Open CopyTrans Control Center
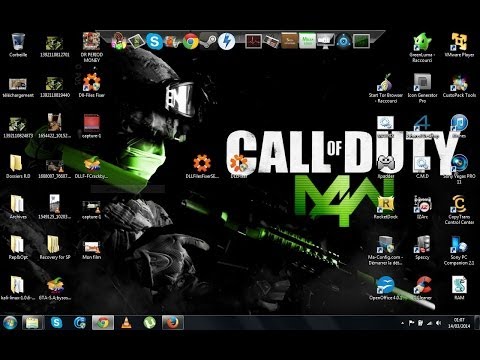The width and height of the screenshot is (480, 360). (x=459, y=210)
